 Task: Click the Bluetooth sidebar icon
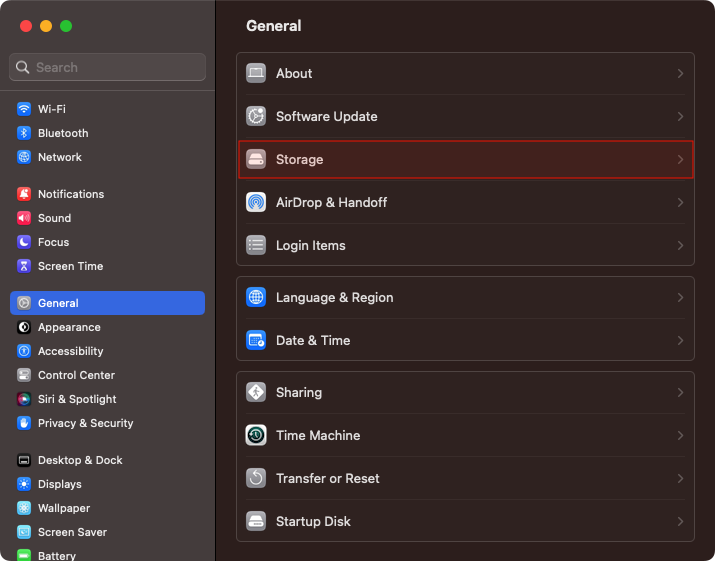point(24,133)
